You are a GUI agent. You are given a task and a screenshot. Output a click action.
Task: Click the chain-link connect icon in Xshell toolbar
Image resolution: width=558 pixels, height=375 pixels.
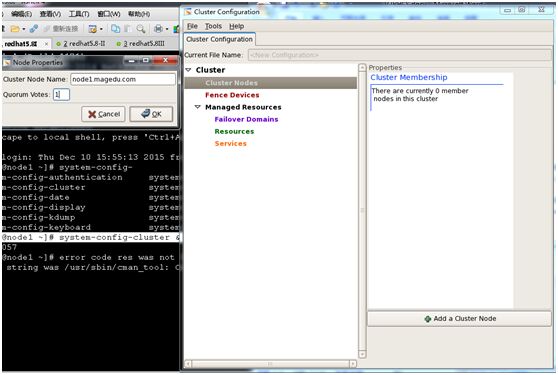(x=34, y=29)
